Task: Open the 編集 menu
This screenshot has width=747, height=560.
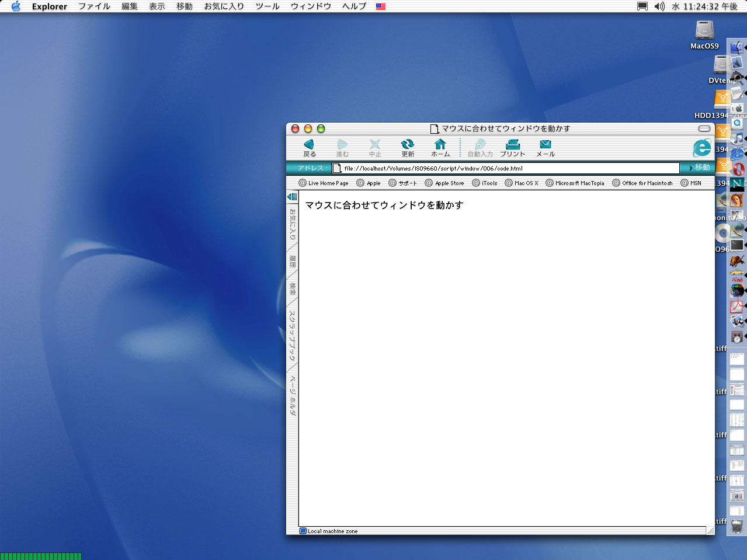Action: pyautogui.click(x=130, y=6)
